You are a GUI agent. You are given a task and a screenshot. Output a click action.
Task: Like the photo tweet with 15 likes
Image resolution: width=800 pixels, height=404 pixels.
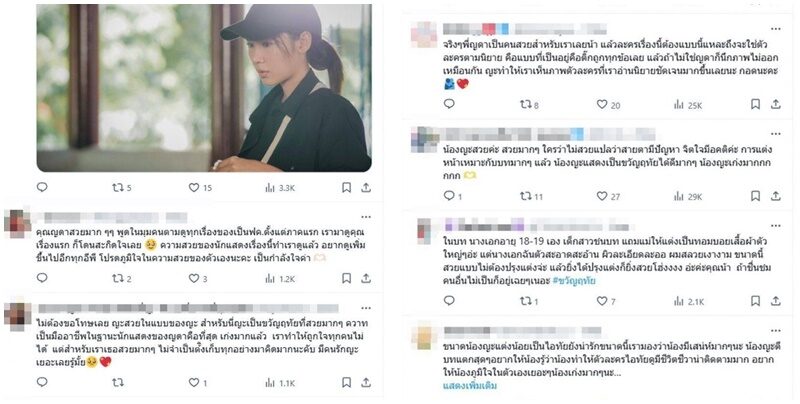[x=200, y=188]
